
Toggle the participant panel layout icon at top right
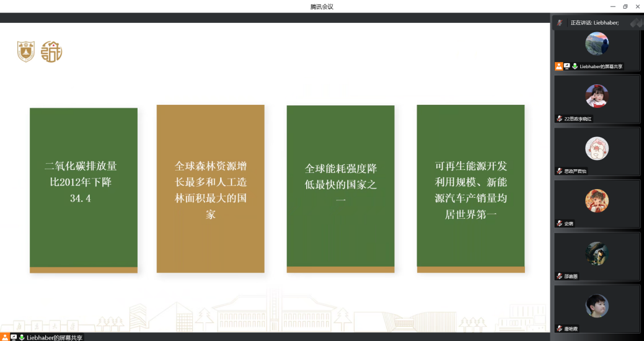click(x=635, y=22)
